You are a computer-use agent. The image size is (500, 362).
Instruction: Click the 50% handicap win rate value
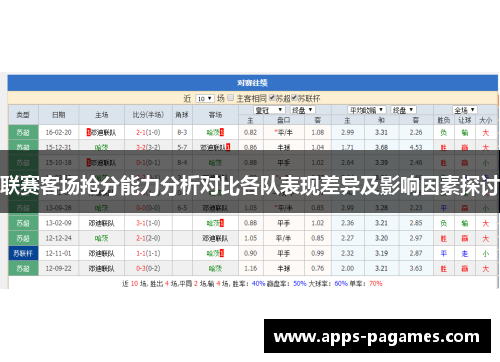click(300, 284)
